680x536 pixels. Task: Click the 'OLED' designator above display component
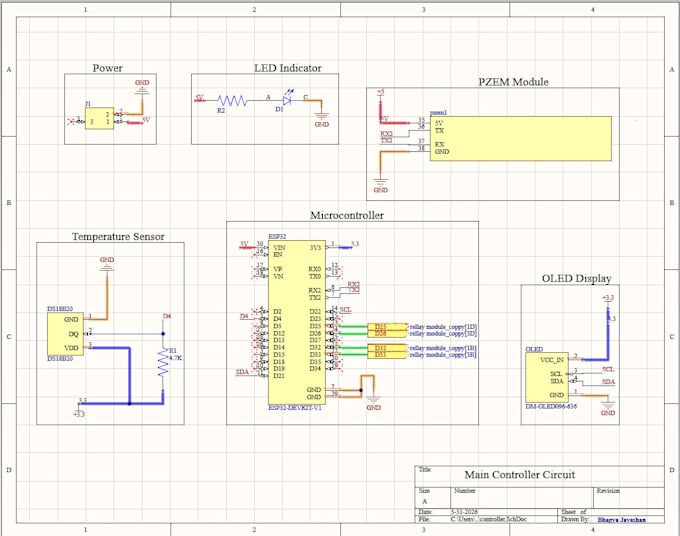534,349
